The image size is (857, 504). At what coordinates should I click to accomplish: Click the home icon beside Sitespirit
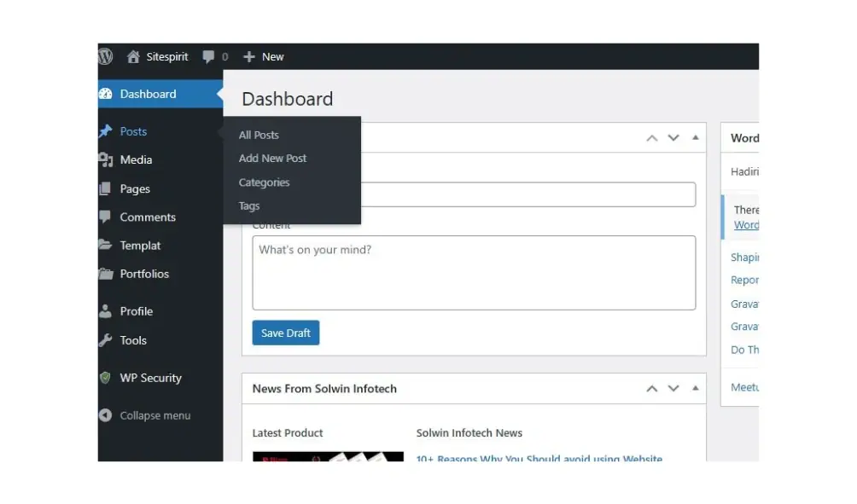click(133, 56)
